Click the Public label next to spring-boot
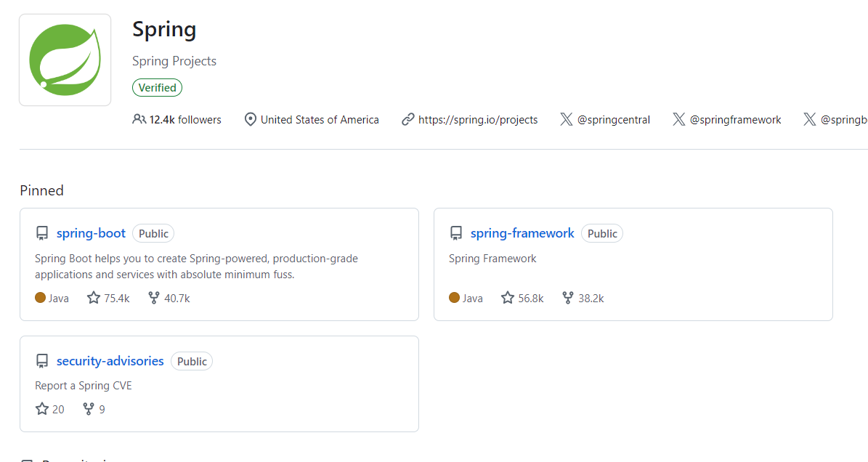868x462 pixels. (x=153, y=233)
